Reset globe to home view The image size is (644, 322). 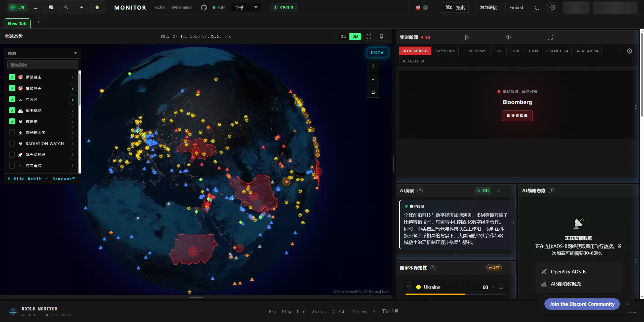[x=373, y=92]
